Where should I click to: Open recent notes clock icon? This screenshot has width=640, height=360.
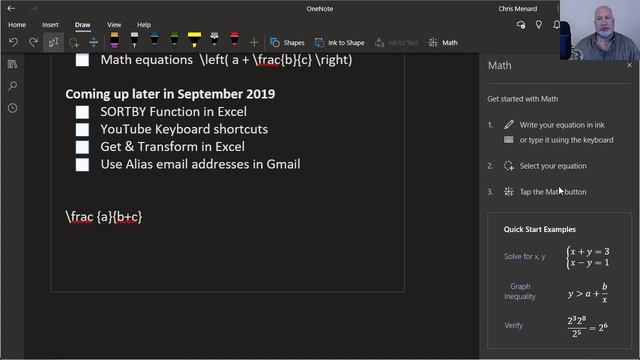click(x=12, y=108)
